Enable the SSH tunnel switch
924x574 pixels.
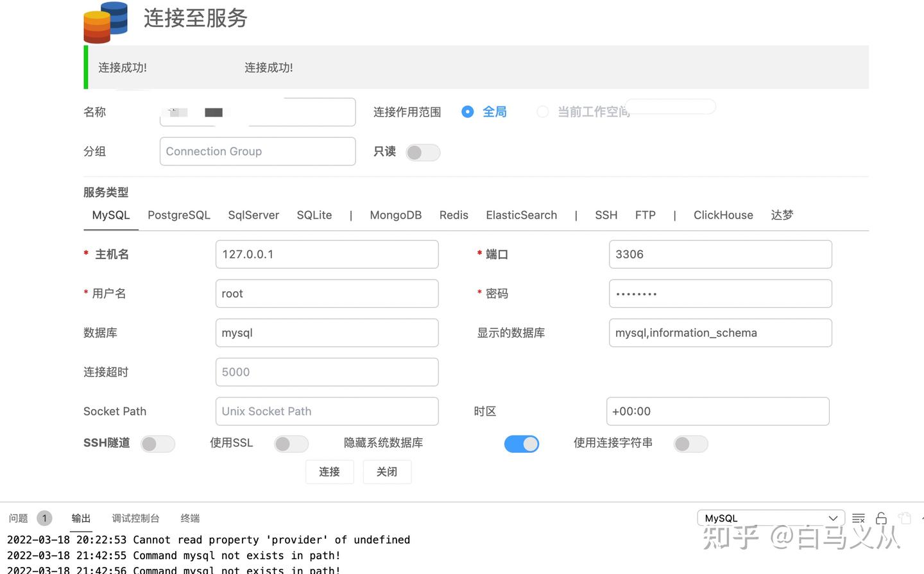(158, 444)
